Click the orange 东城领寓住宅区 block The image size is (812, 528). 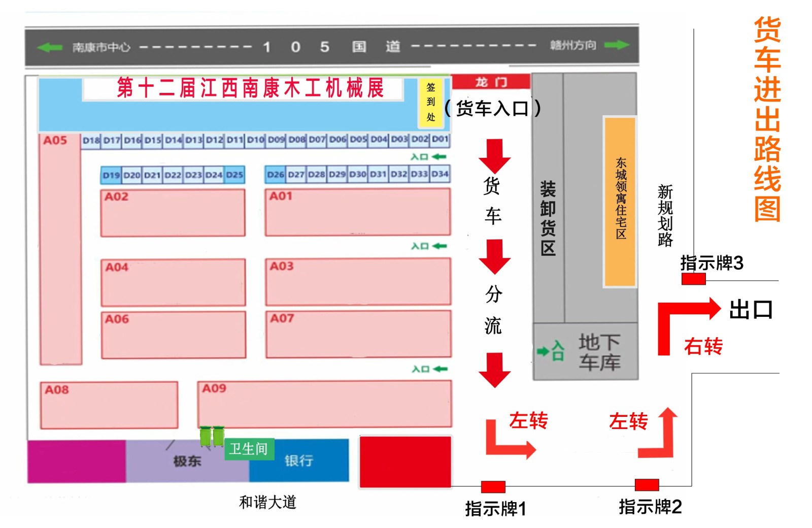pyautogui.click(x=620, y=202)
